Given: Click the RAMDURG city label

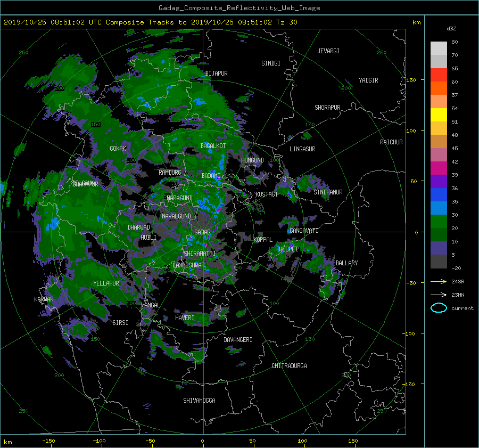Looking at the screenshot, I should 170,173.
